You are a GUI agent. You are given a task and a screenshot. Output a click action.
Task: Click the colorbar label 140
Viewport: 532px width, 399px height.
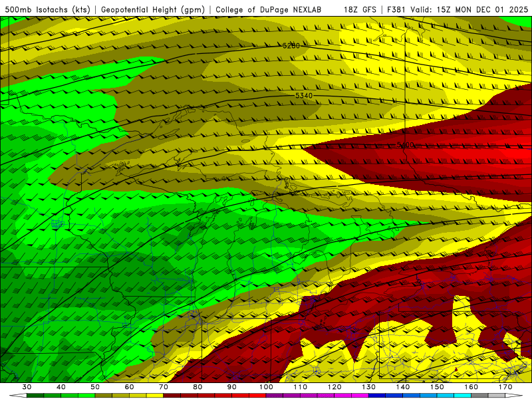403,387
